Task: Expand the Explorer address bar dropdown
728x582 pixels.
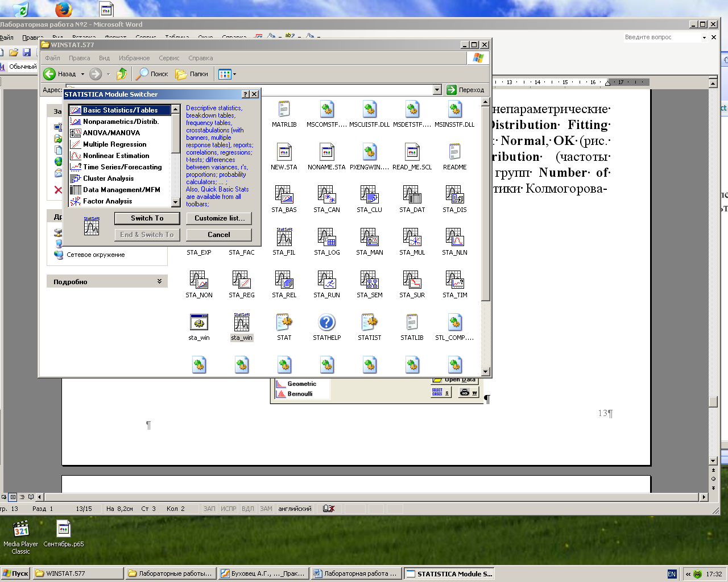Action: (x=437, y=90)
